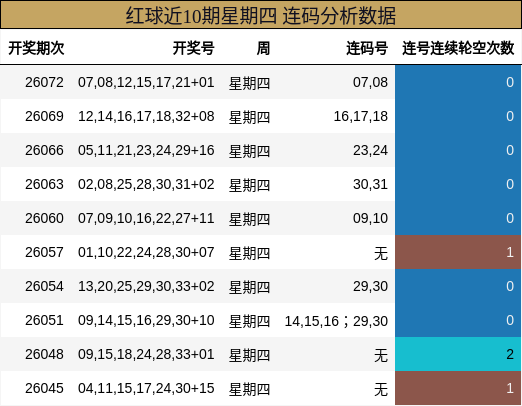Click draw period 26054
Screen dimensions: 522x406
(x=44, y=286)
